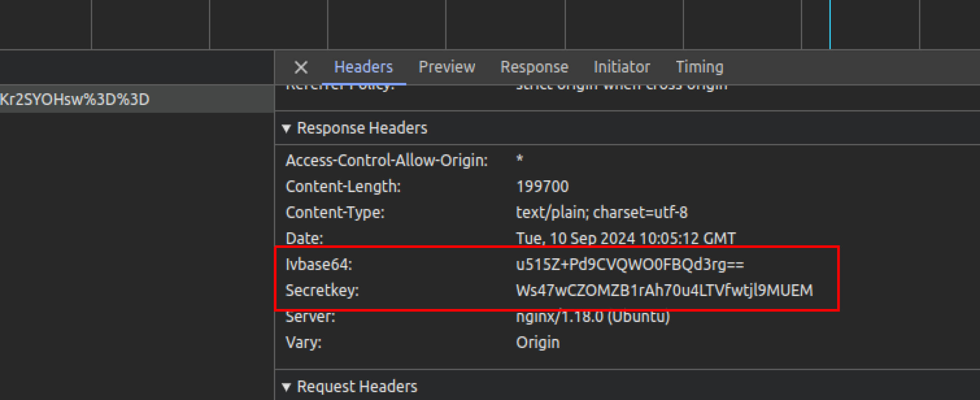
Task: View the Timing tab
Action: [x=700, y=67]
